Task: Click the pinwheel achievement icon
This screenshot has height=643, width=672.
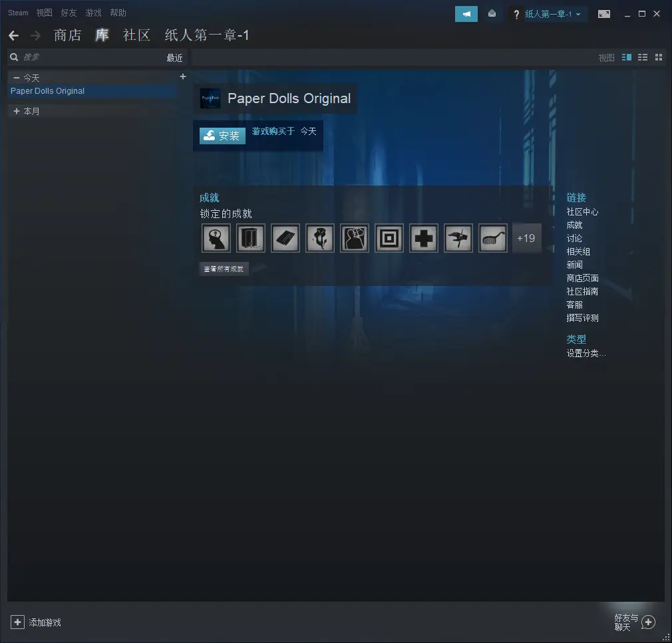Action: (x=458, y=238)
